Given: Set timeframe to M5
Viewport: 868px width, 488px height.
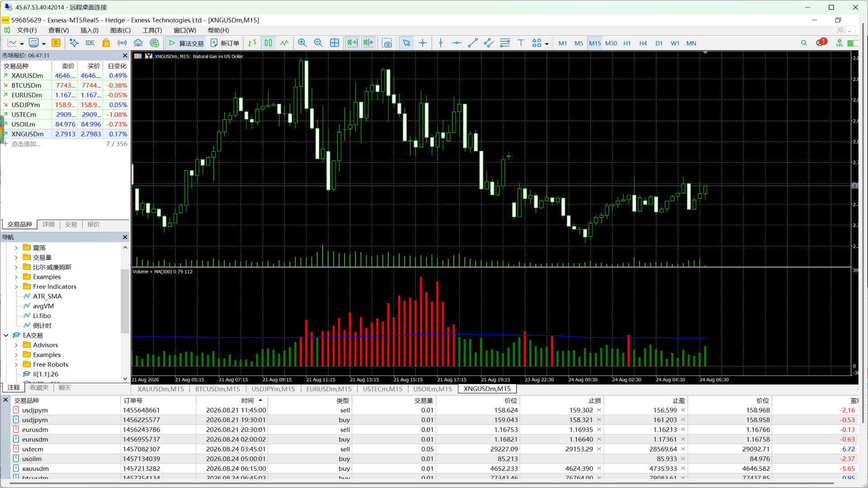Looking at the screenshot, I should coord(579,43).
